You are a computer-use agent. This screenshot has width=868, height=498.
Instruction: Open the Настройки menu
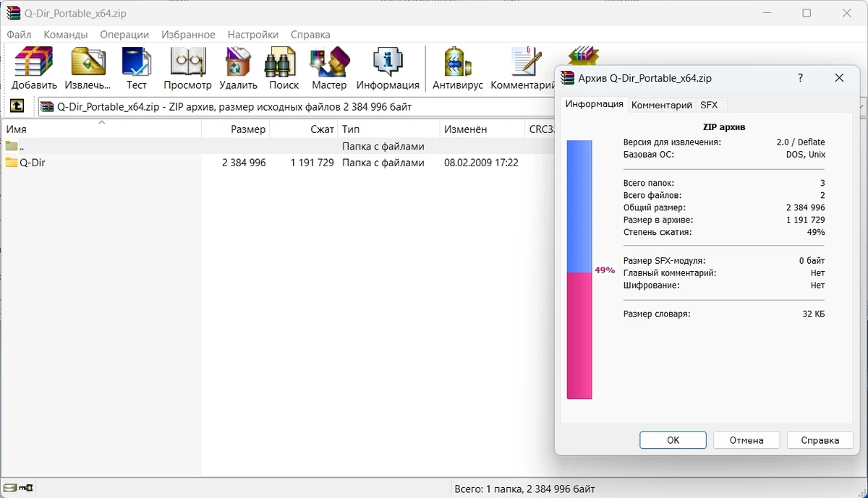tap(253, 34)
